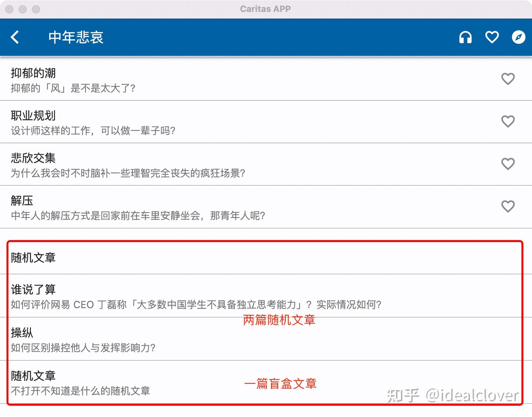Tap the headphone audio icon in the header
The height and width of the screenshot is (417, 532).
(x=465, y=37)
